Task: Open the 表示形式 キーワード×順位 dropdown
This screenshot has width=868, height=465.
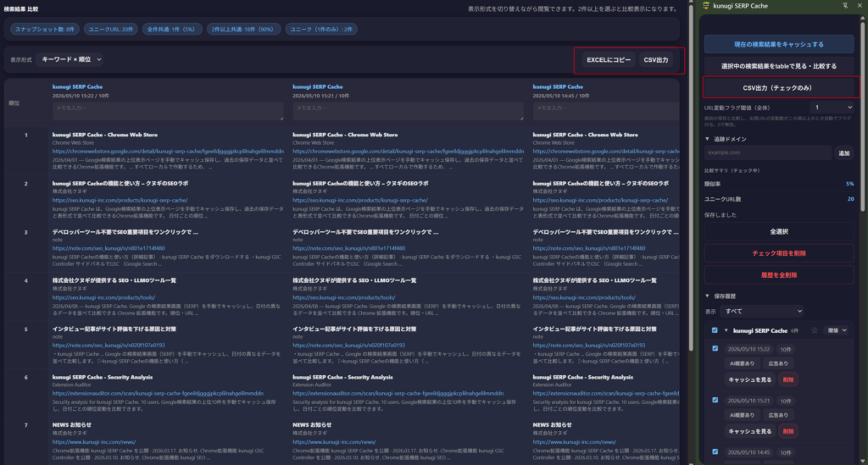Action: [70, 60]
